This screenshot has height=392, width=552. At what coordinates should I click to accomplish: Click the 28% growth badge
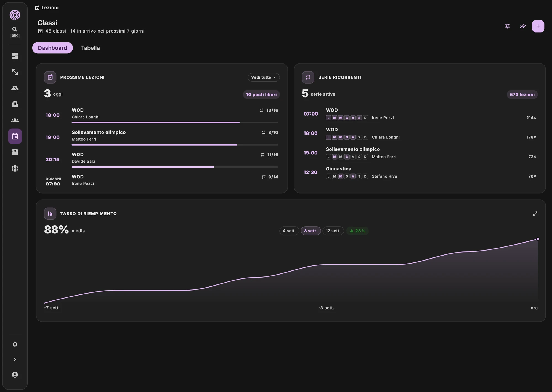pos(357,231)
